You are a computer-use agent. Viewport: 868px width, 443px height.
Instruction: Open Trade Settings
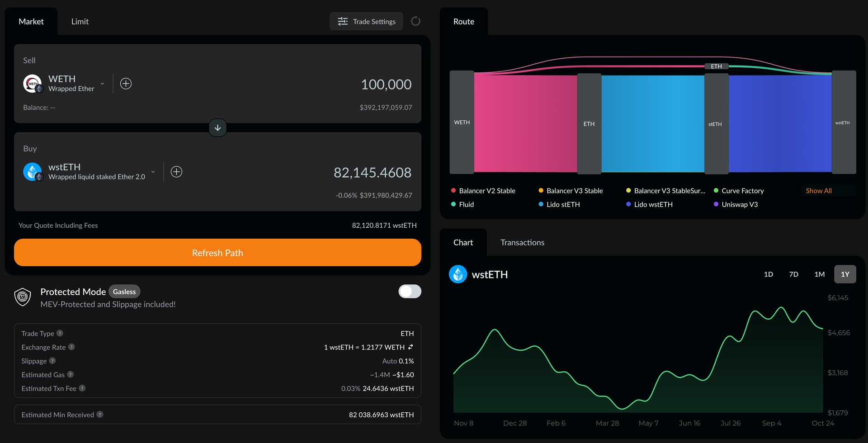pyautogui.click(x=367, y=21)
